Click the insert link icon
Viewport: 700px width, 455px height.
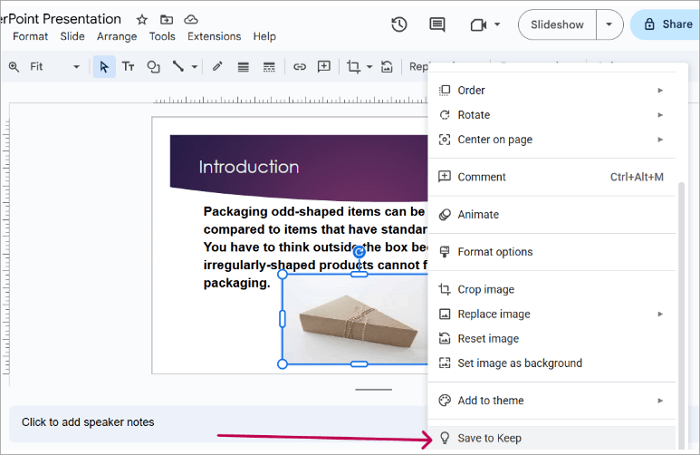pos(299,67)
